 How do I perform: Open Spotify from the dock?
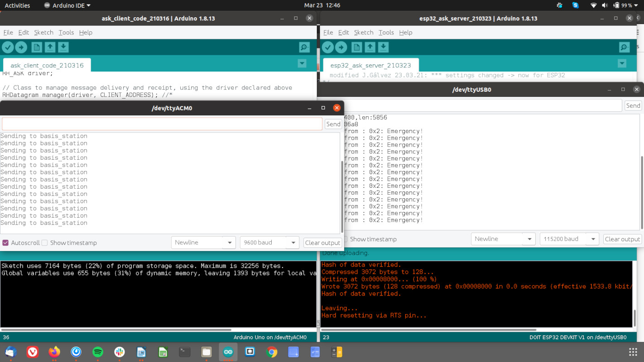click(x=98, y=352)
